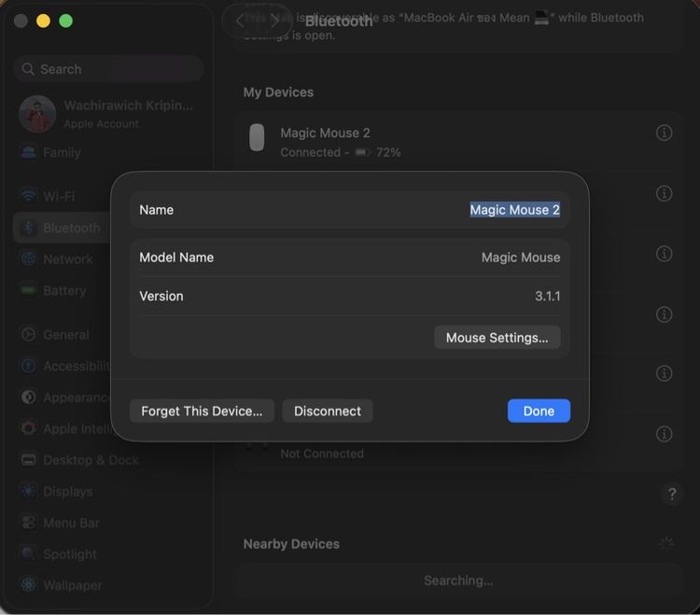Click the Done button

pyautogui.click(x=539, y=411)
